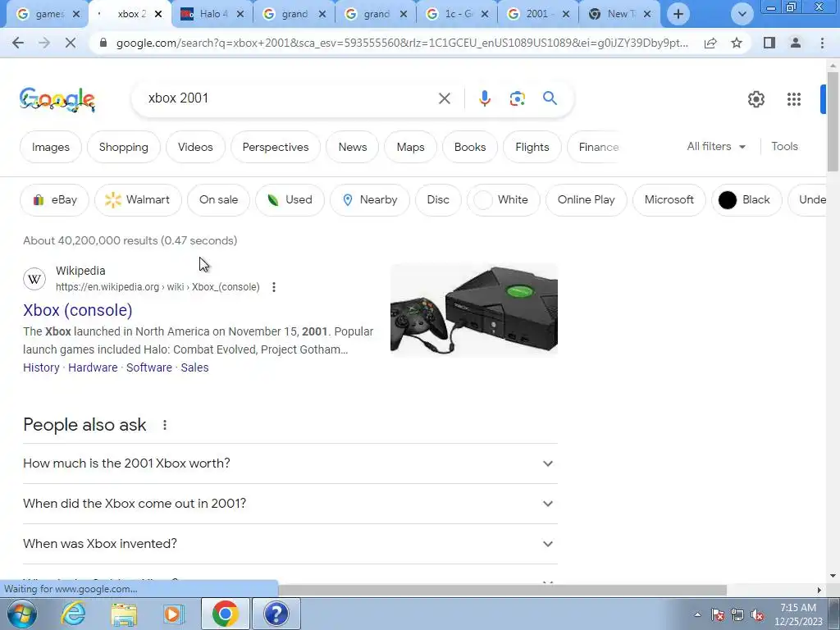Viewport: 840px width, 630px height.
Task: Open Google quick settings gear
Action: tap(756, 99)
